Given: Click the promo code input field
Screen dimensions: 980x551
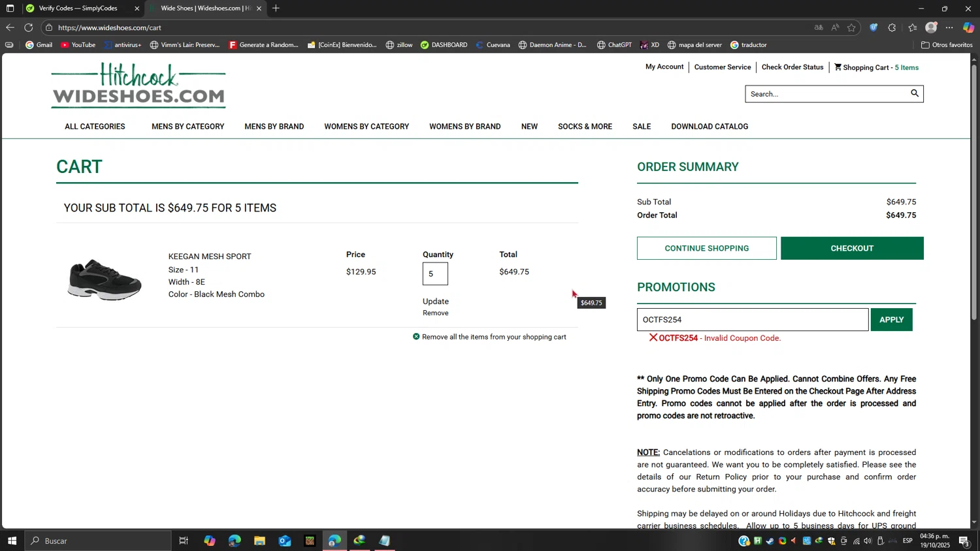Looking at the screenshot, I should pos(753,319).
